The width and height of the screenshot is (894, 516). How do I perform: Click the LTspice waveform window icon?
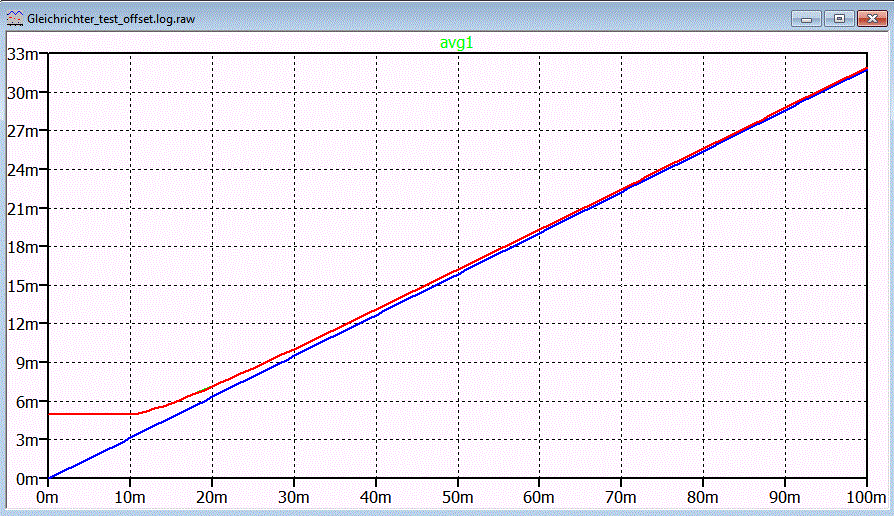[x=14, y=19]
